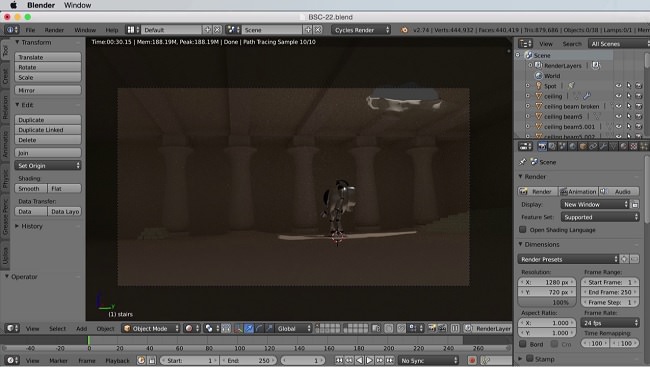Click the Smooth shading button
The image size is (650, 367).
point(31,188)
